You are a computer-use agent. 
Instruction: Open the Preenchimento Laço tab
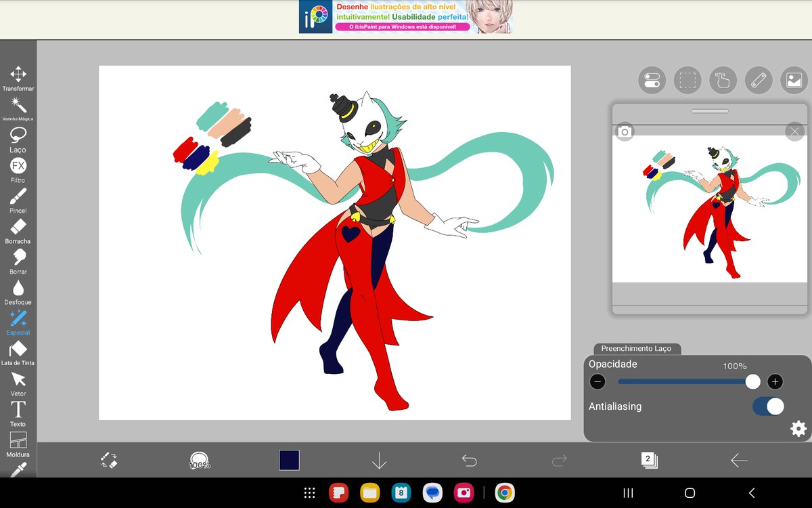click(637, 348)
